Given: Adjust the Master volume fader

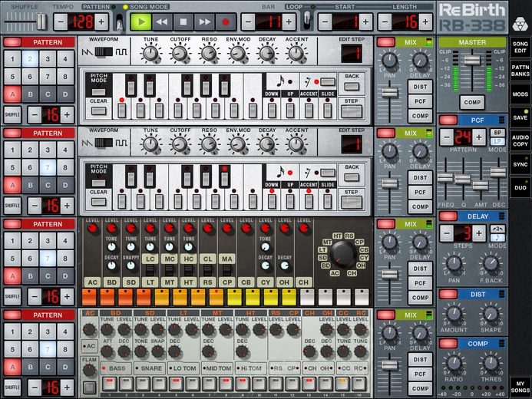Looking at the screenshot, I should coord(472,61).
